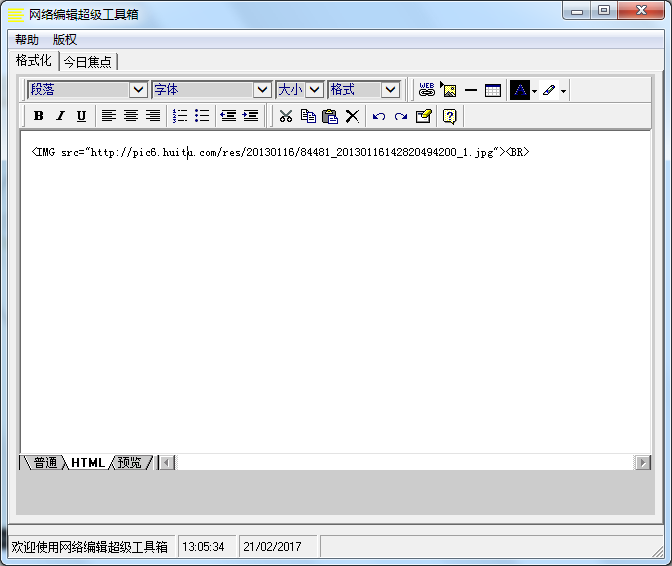This screenshot has width=672, height=566.
Task: Redo the last action
Action: click(x=401, y=116)
